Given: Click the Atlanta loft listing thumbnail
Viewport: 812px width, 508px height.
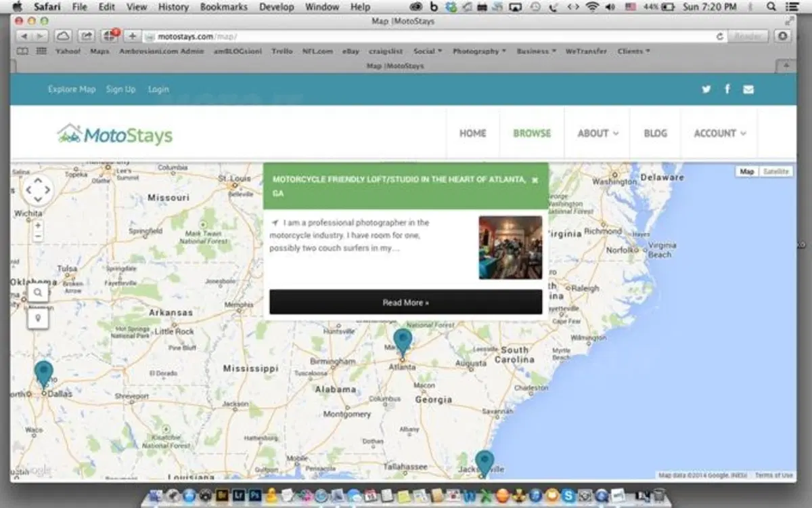Looking at the screenshot, I should [x=510, y=247].
